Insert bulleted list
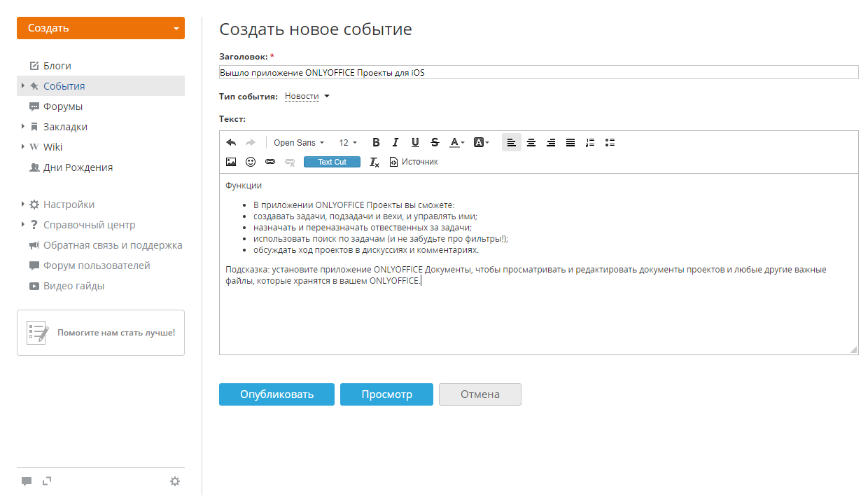Viewport: 868px width, 496px height. tap(610, 142)
